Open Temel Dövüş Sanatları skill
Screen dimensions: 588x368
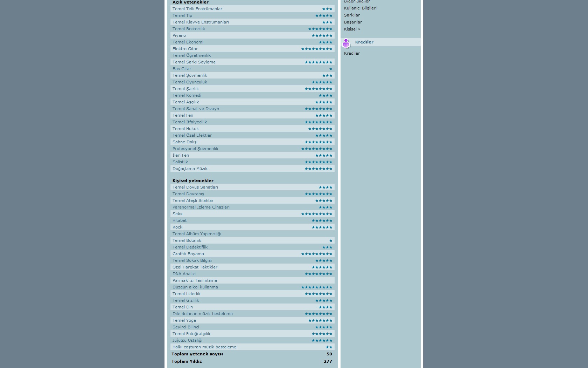coord(195,187)
